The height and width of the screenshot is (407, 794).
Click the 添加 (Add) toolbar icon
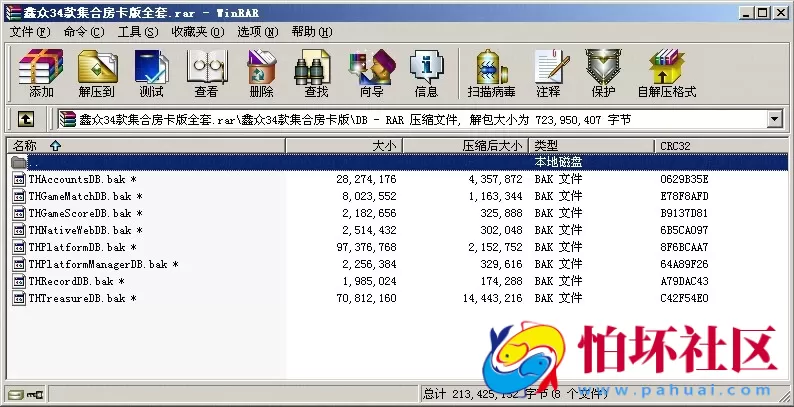41,67
